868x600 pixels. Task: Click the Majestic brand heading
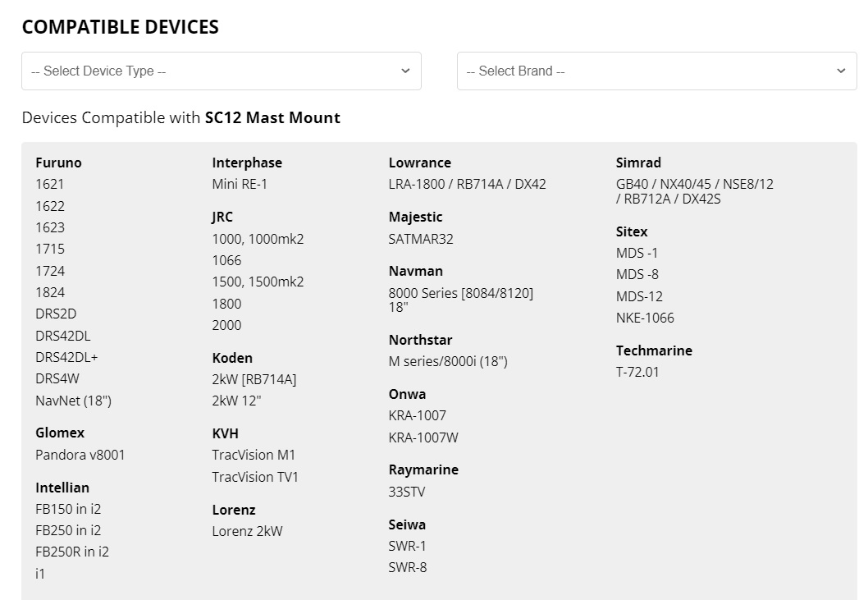click(416, 217)
